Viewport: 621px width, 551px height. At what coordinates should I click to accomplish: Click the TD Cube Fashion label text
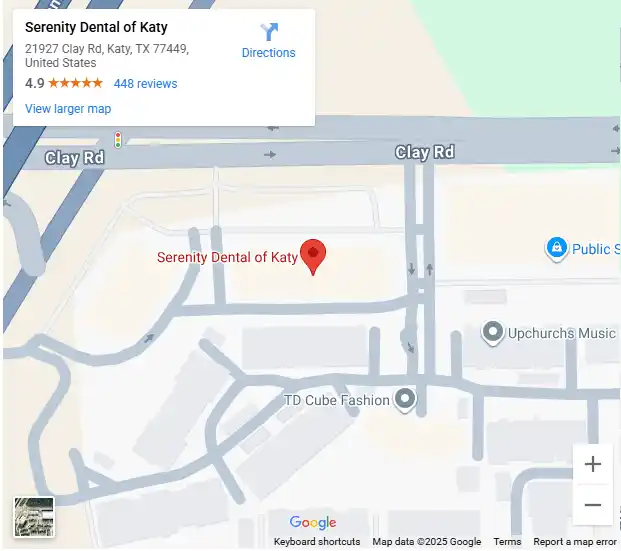click(337, 400)
